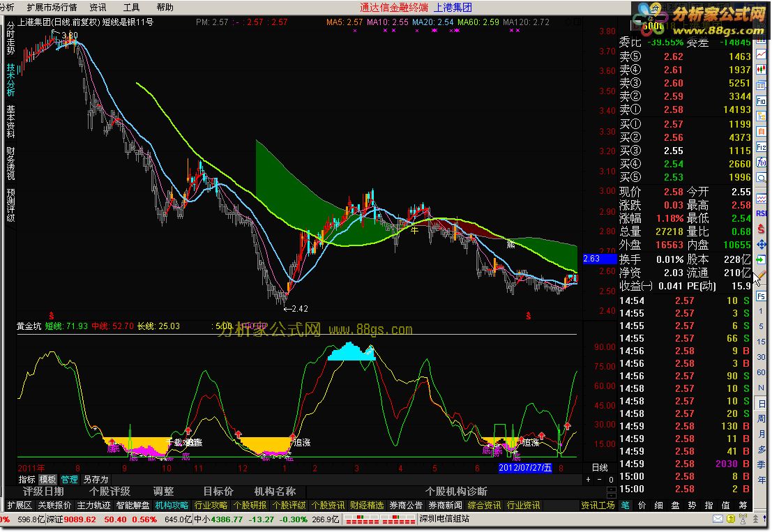The width and height of the screenshot is (772, 532).
Task: Select the 筹 chip distribution tab
Action: point(743,506)
